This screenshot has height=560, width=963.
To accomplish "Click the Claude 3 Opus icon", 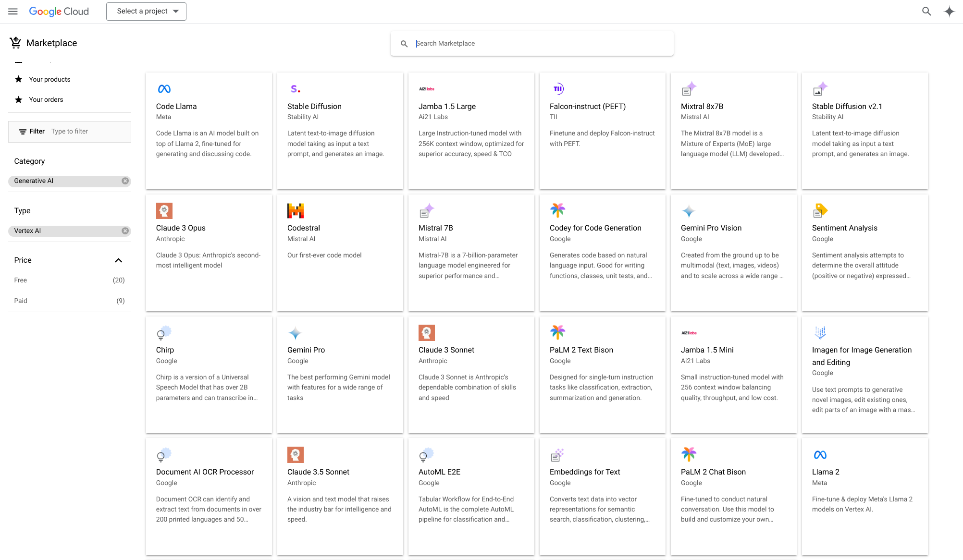I will click(x=164, y=211).
